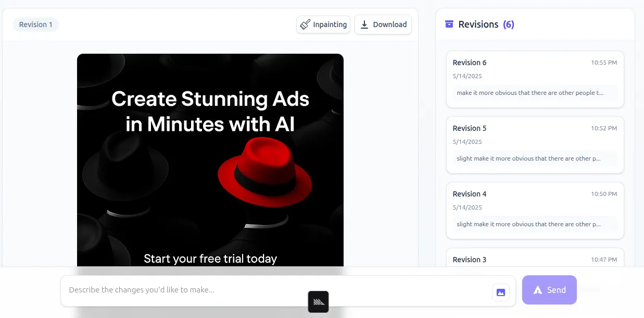644x318 pixels.
Task: Click the Revisions archive box icon
Action: point(449,24)
